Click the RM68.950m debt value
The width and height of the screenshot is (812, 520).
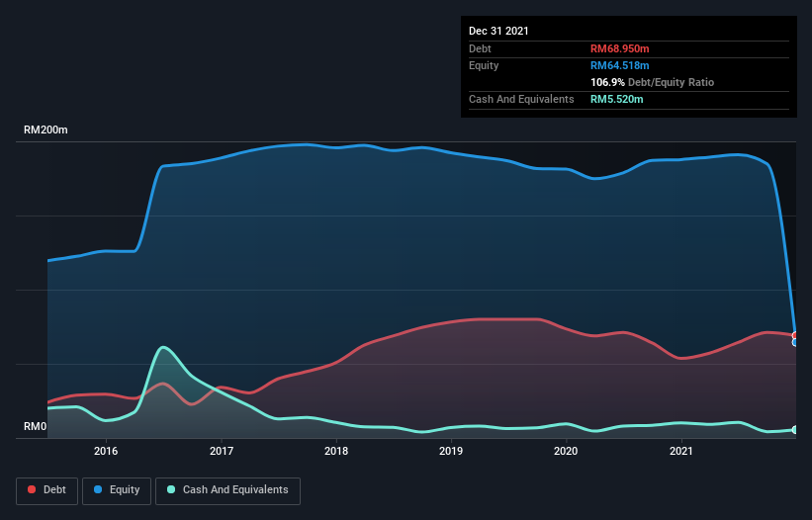coord(620,48)
